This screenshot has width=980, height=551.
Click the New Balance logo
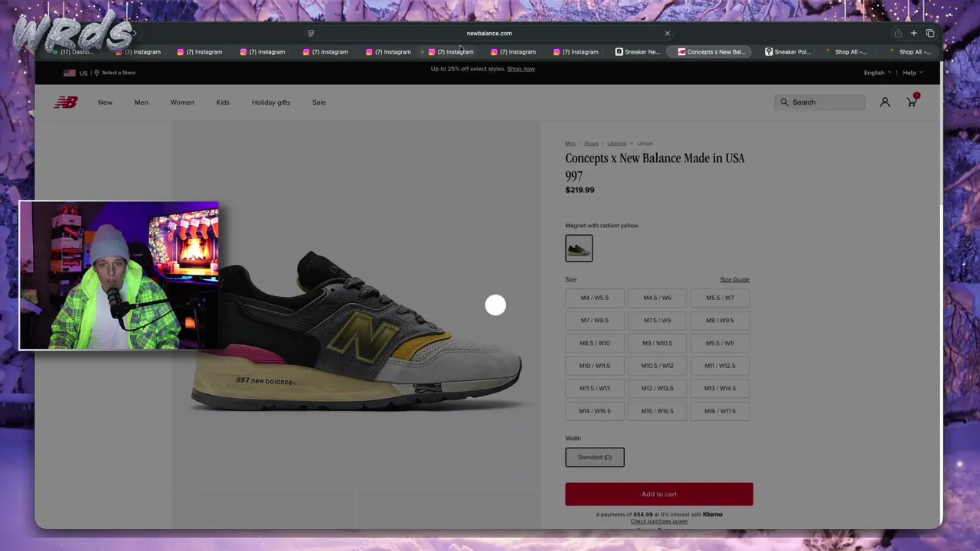coord(66,102)
